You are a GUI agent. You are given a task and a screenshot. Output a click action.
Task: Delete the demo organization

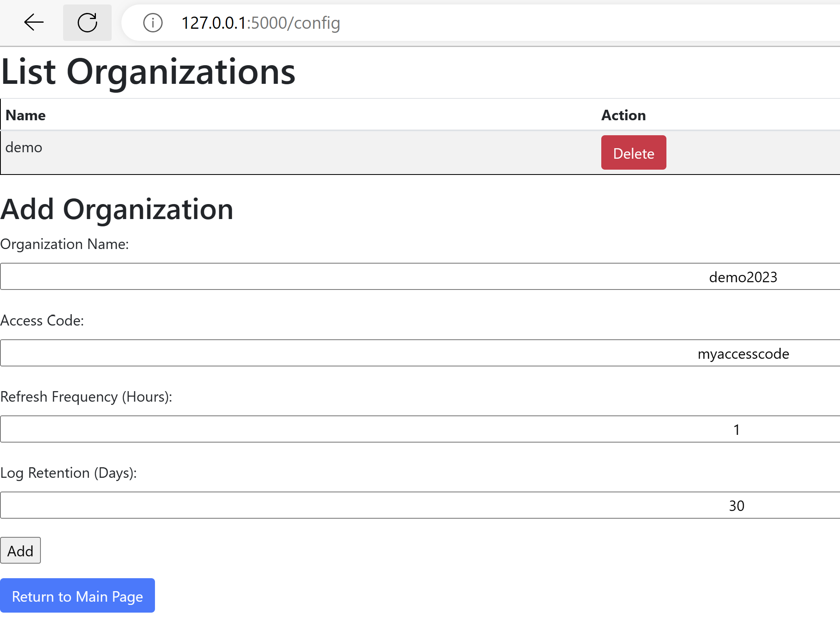tap(634, 153)
